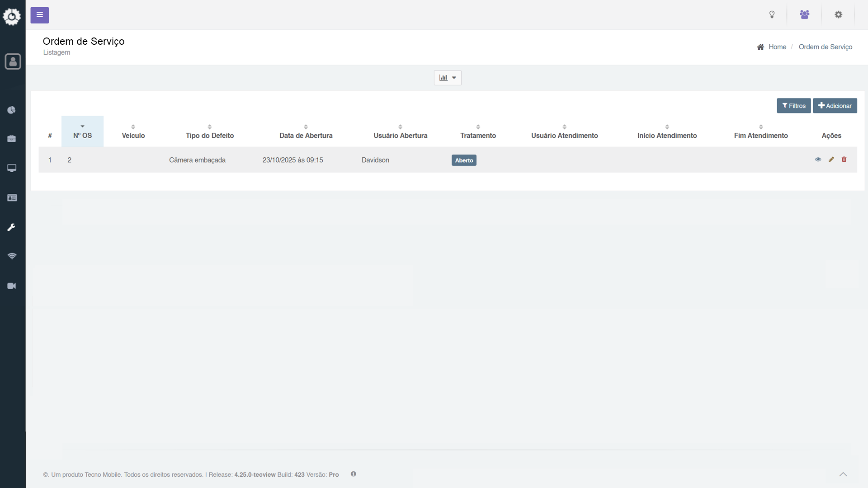Viewport: 868px width, 488px height.
Task: Open the monitor screen sidebar icon
Action: point(12,168)
